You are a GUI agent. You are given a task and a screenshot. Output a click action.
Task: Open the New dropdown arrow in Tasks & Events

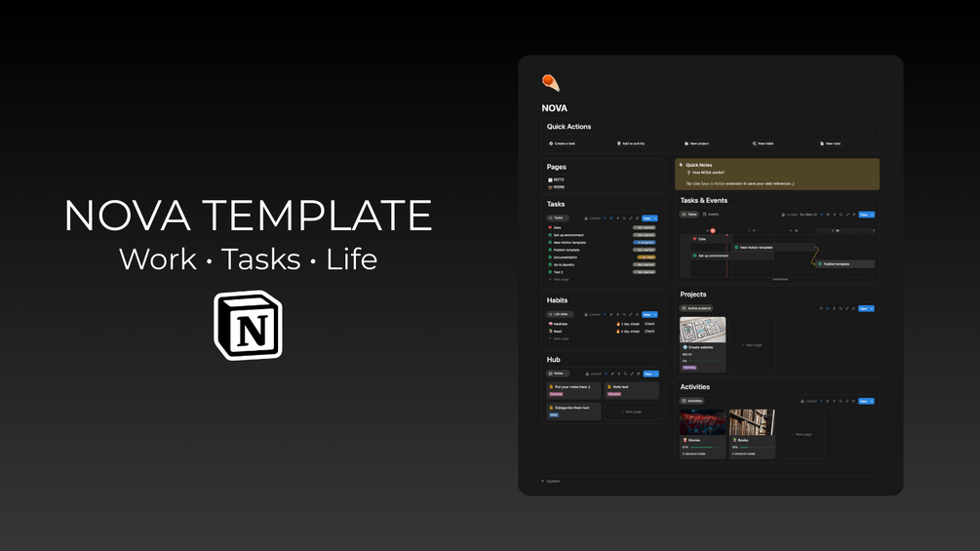[x=872, y=215]
